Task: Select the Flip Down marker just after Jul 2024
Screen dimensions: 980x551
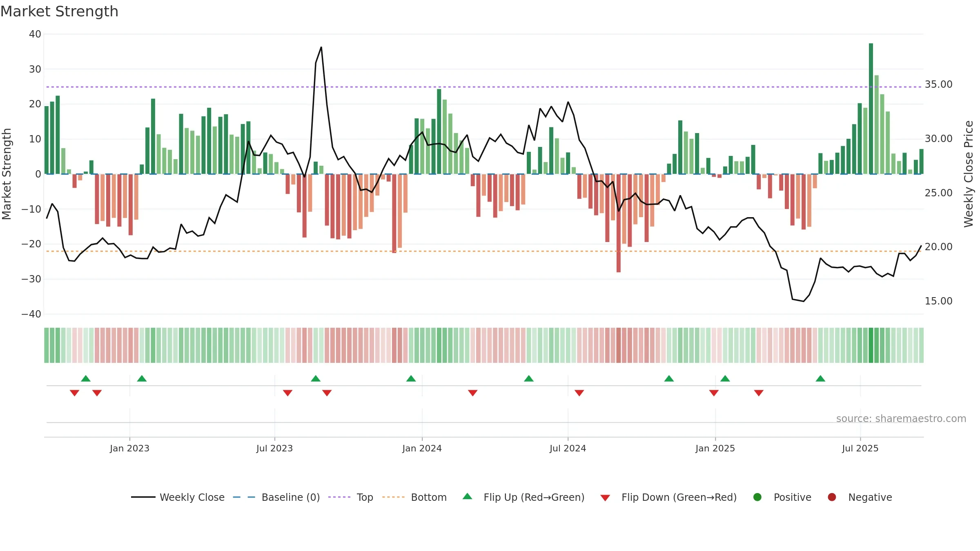Action: click(579, 393)
